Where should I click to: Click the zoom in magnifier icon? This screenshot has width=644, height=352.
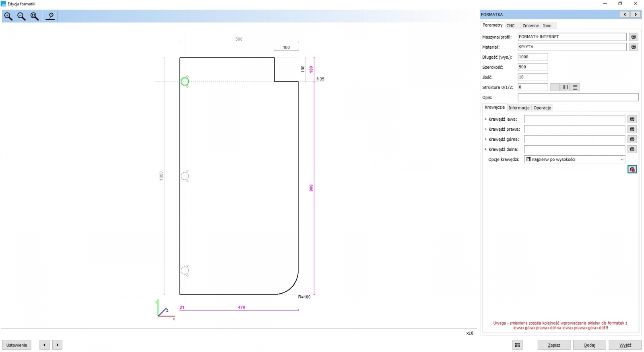[x=8, y=16]
